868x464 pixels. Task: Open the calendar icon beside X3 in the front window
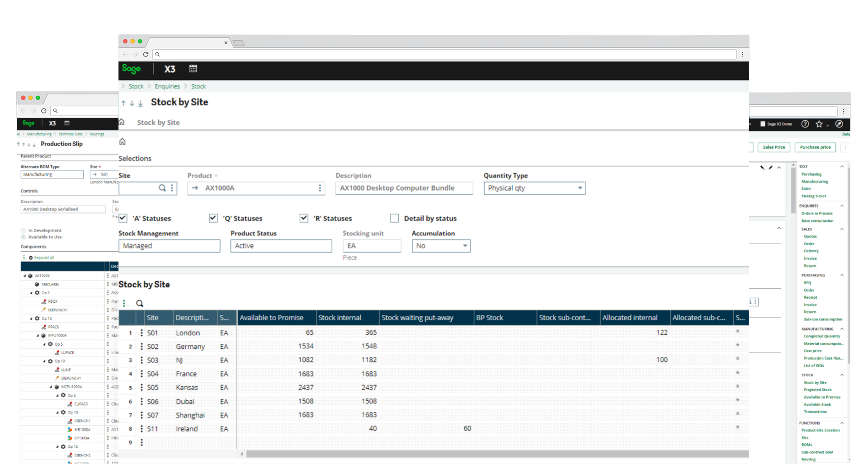click(x=193, y=69)
